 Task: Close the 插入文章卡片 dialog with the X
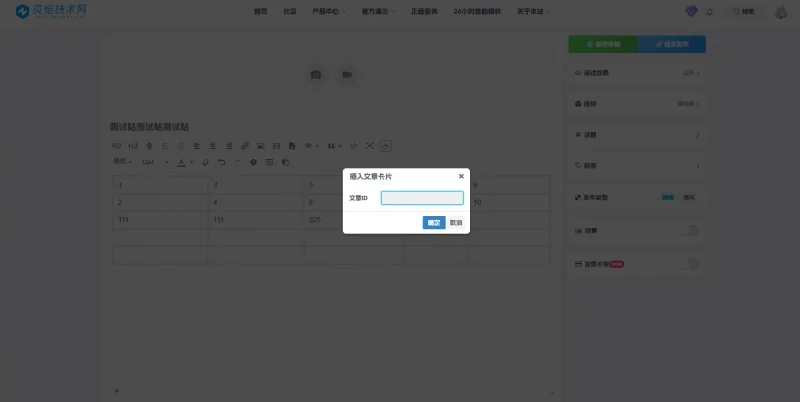[x=461, y=176]
